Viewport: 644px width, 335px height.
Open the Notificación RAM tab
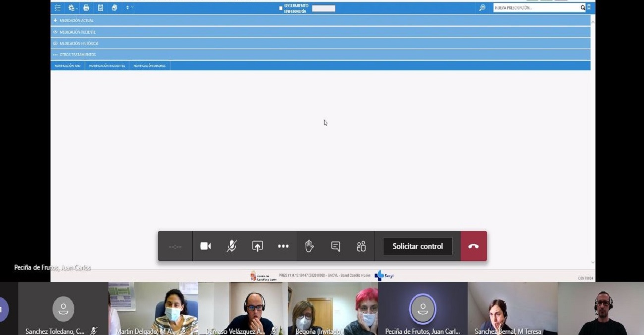click(x=67, y=66)
